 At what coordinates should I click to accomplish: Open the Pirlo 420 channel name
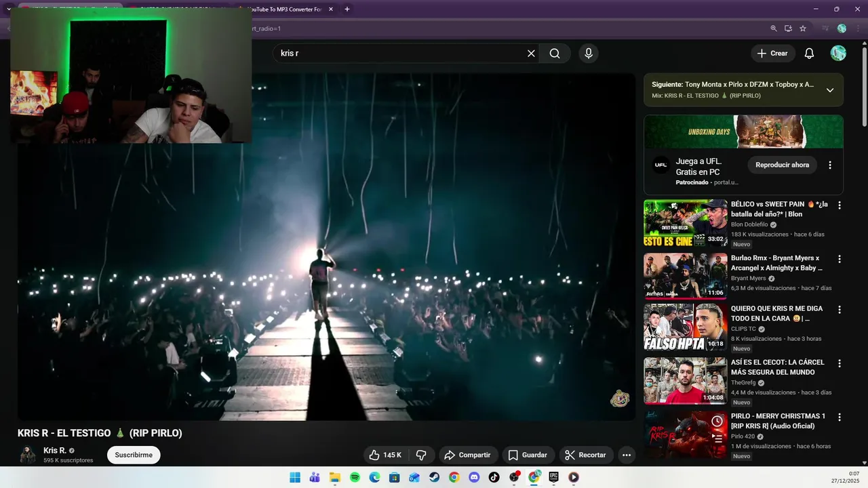pos(743,436)
